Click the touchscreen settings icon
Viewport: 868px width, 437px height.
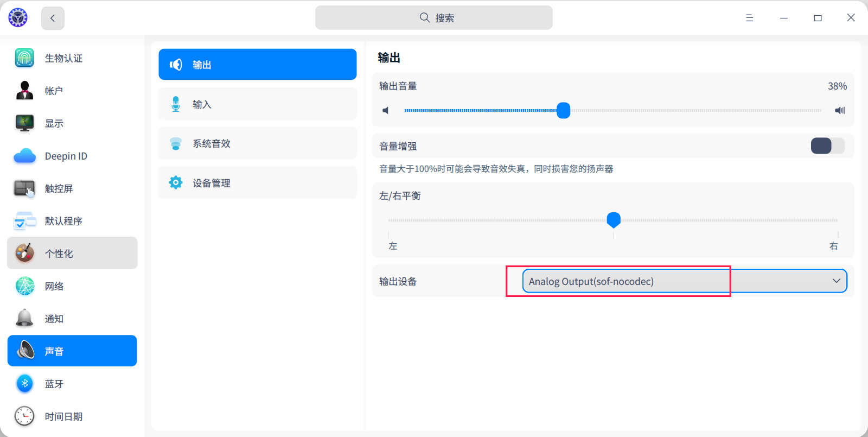[24, 188]
